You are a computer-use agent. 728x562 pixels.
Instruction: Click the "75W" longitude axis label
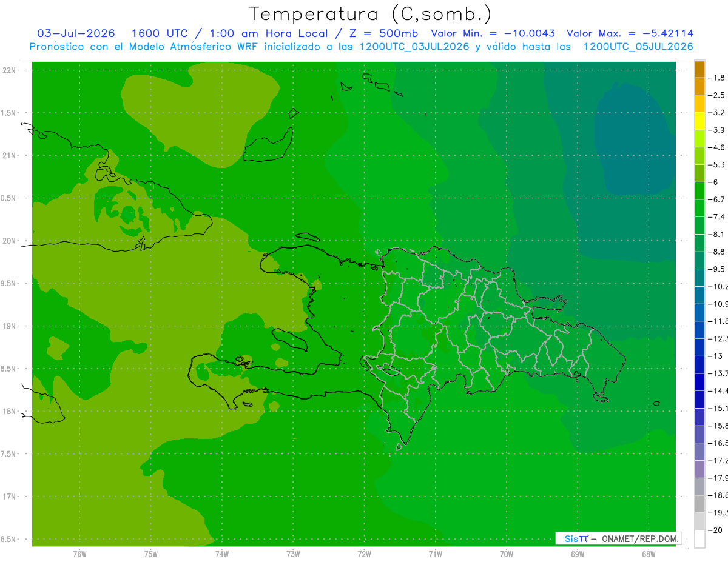(150, 554)
